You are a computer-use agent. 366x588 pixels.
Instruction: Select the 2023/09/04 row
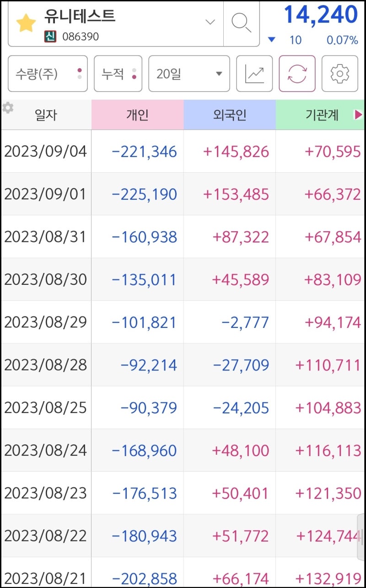point(183,152)
